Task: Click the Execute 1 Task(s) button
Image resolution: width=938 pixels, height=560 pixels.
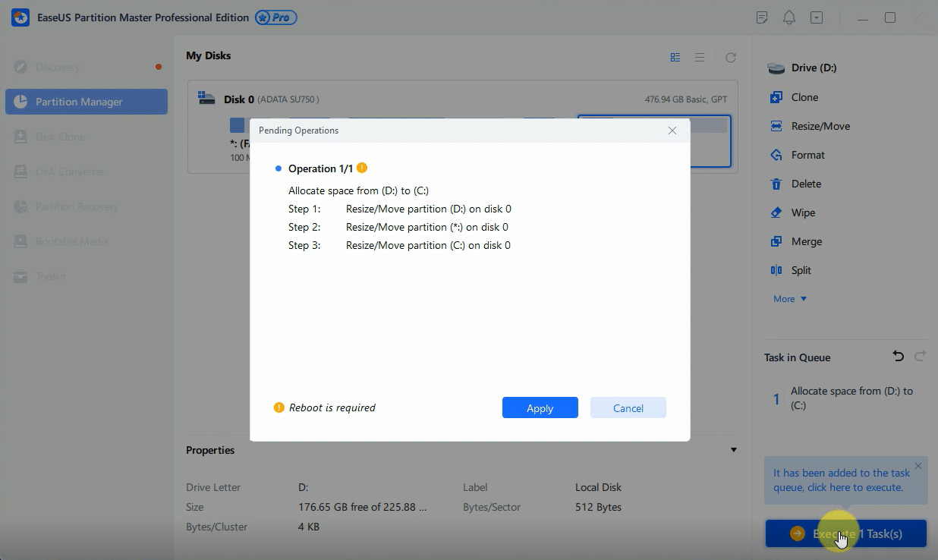Action: coord(845,533)
